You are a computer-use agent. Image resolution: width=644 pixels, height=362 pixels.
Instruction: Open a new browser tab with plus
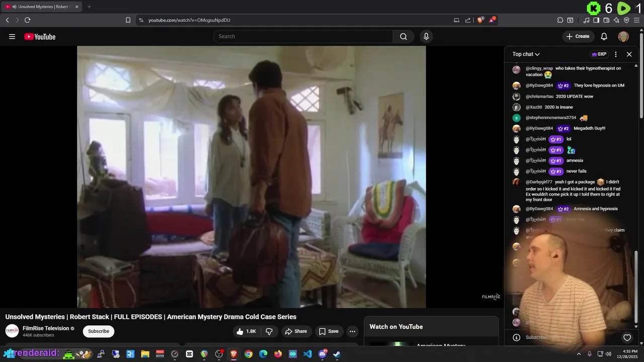89,7
